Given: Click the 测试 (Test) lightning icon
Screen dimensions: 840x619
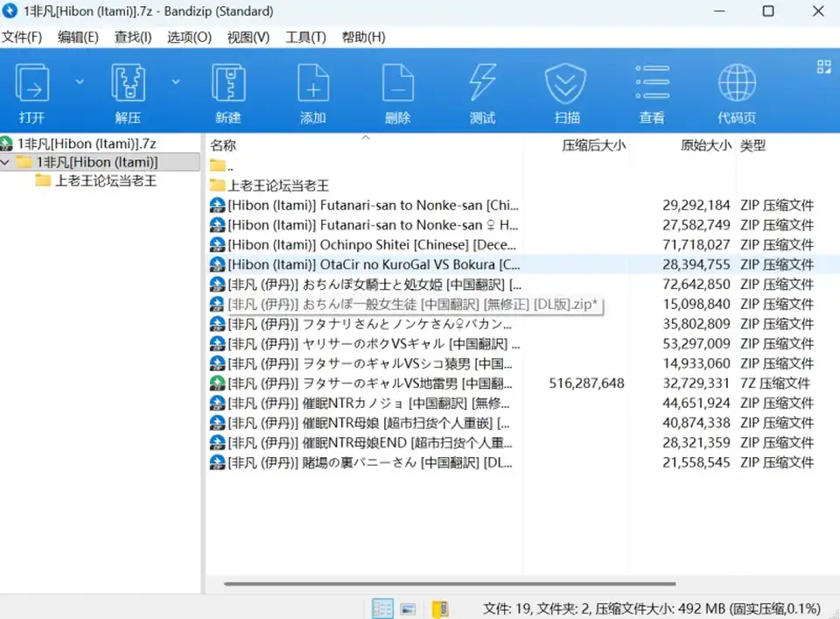Looking at the screenshot, I should pos(483,82).
